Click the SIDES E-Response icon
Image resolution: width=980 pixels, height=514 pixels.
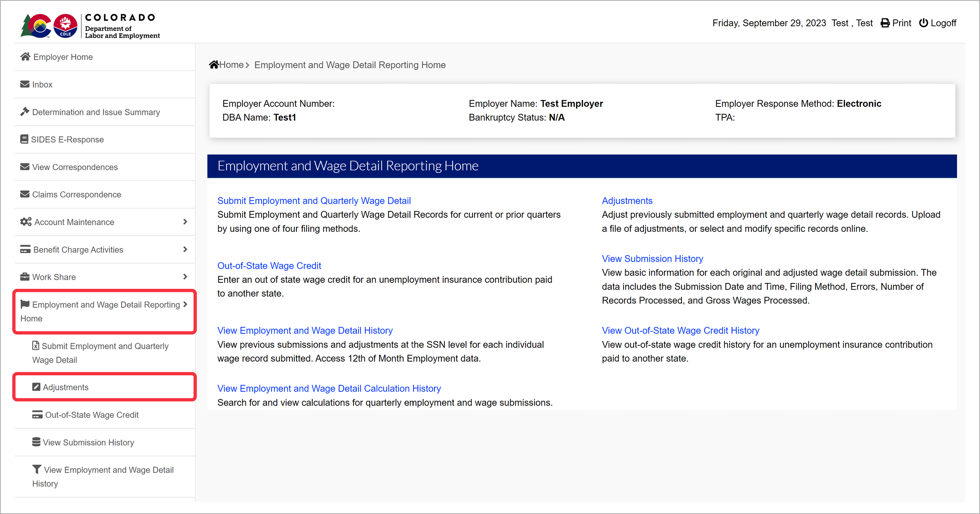point(24,139)
